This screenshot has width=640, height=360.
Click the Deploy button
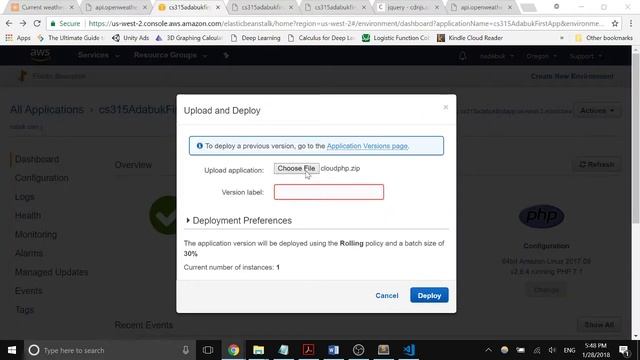pos(429,295)
